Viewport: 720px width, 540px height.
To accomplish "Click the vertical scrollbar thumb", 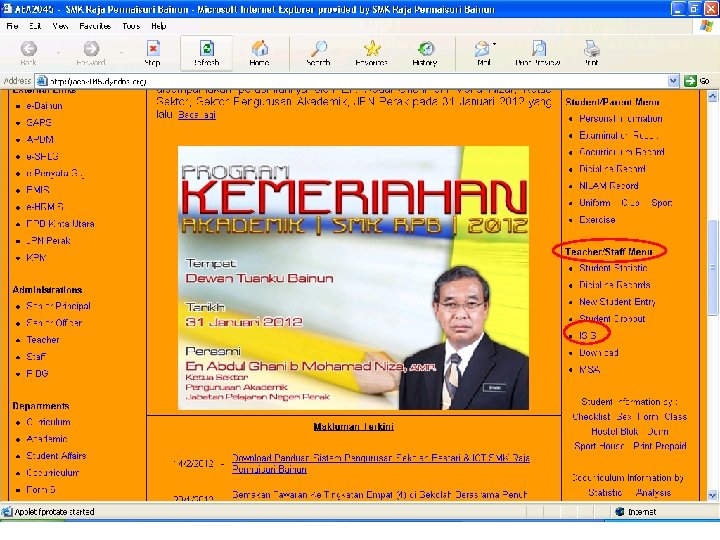I will pyautogui.click(x=712, y=267).
